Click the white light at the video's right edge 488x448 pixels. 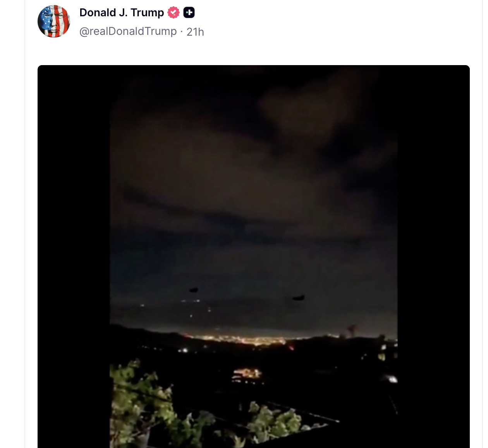point(392,379)
